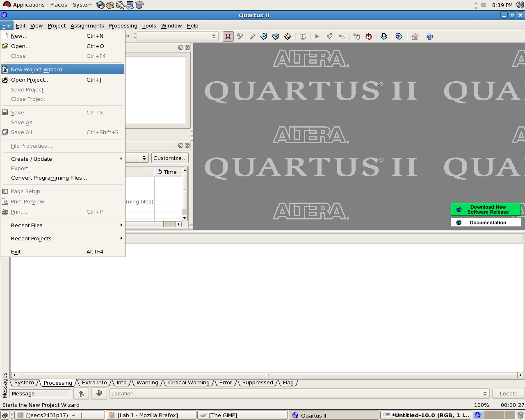Click Start Analysis & Synthesis checkmark-play icon
This screenshot has height=420, width=525.
tap(329, 37)
